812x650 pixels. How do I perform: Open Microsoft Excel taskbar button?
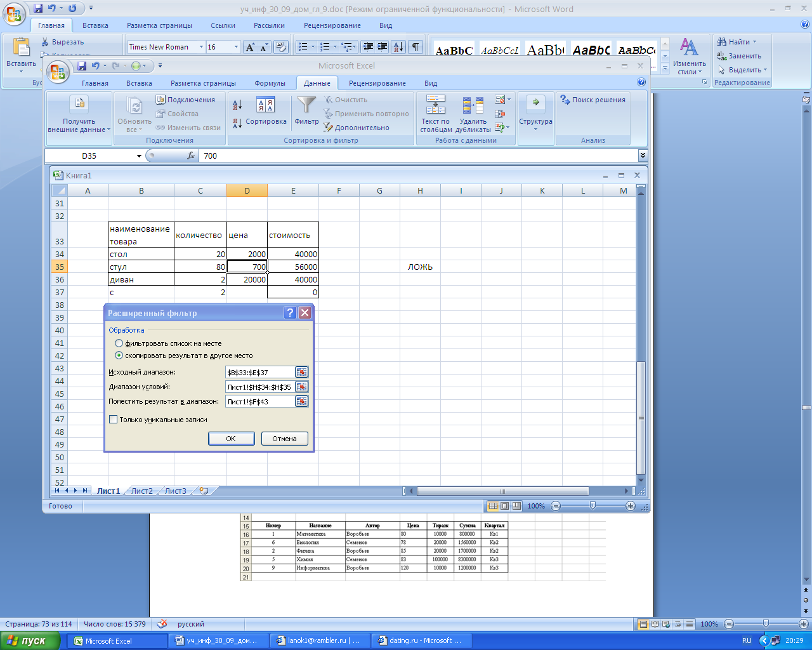pos(118,640)
